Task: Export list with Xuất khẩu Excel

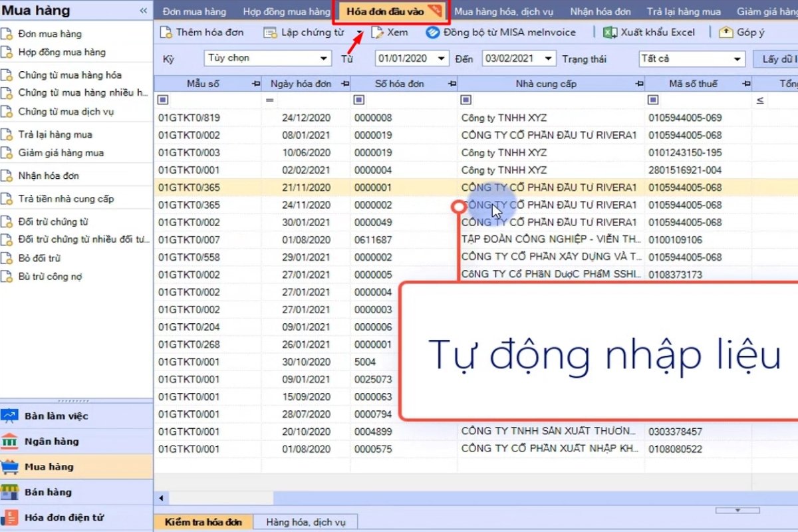Action: (x=649, y=32)
